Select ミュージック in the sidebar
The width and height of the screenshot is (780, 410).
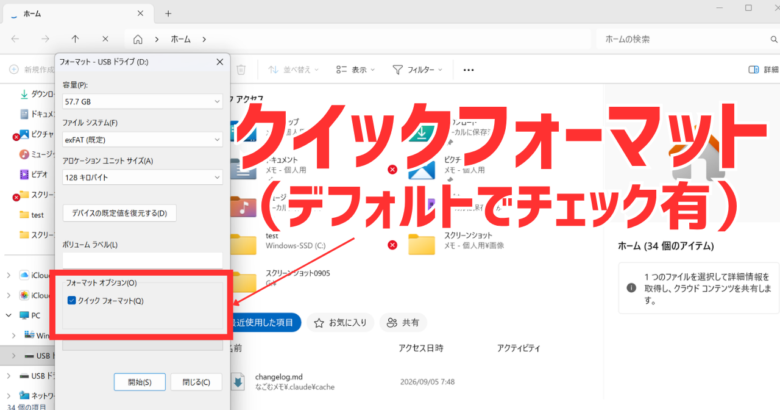pos(37,154)
